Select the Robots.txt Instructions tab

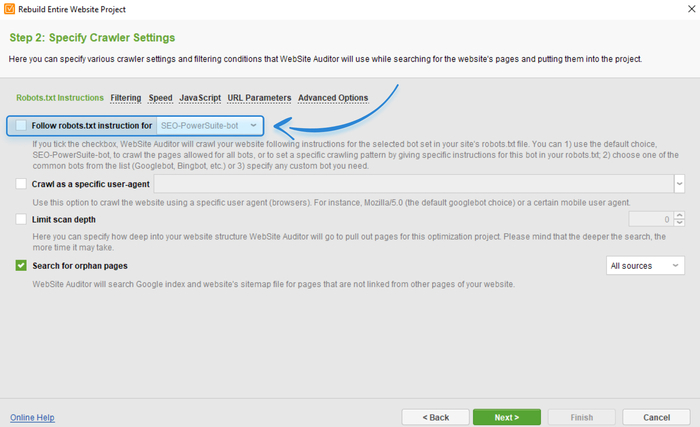tap(60, 98)
